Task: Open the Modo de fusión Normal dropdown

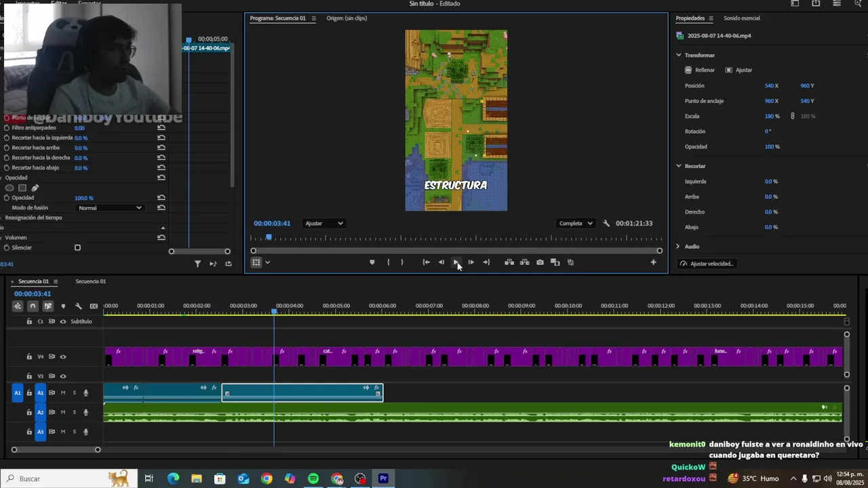Action: tap(110, 208)
